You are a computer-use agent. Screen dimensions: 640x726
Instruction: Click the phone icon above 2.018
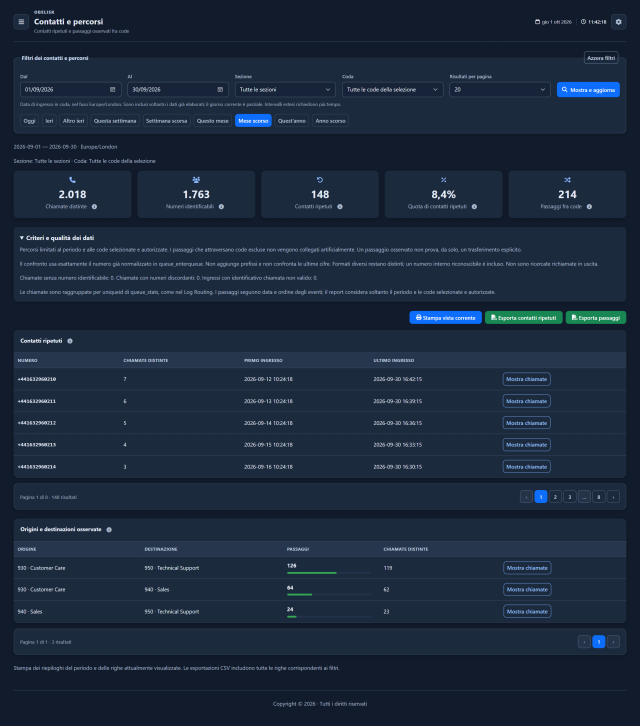[72, 180]
